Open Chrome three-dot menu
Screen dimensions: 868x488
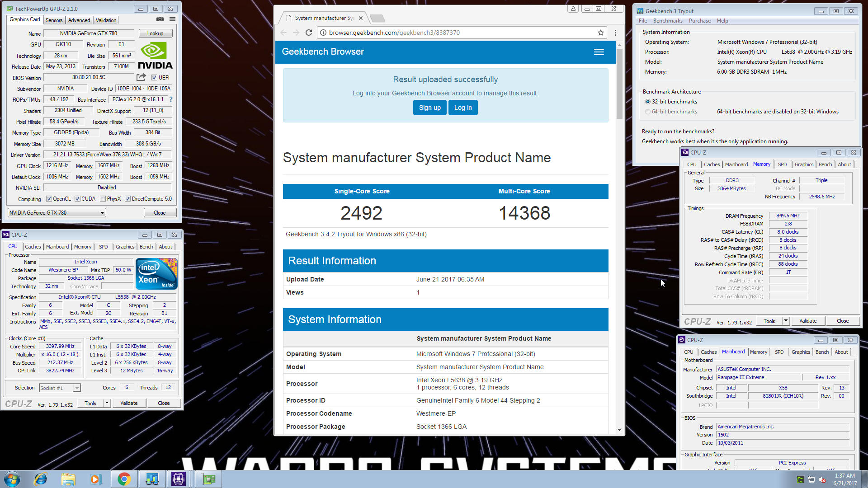[615, 33]
